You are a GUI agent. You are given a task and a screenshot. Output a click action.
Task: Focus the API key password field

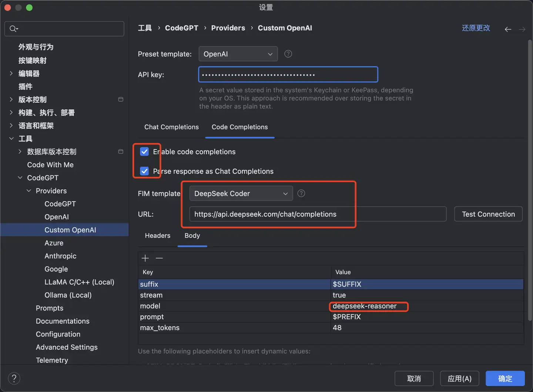(288, 74)
